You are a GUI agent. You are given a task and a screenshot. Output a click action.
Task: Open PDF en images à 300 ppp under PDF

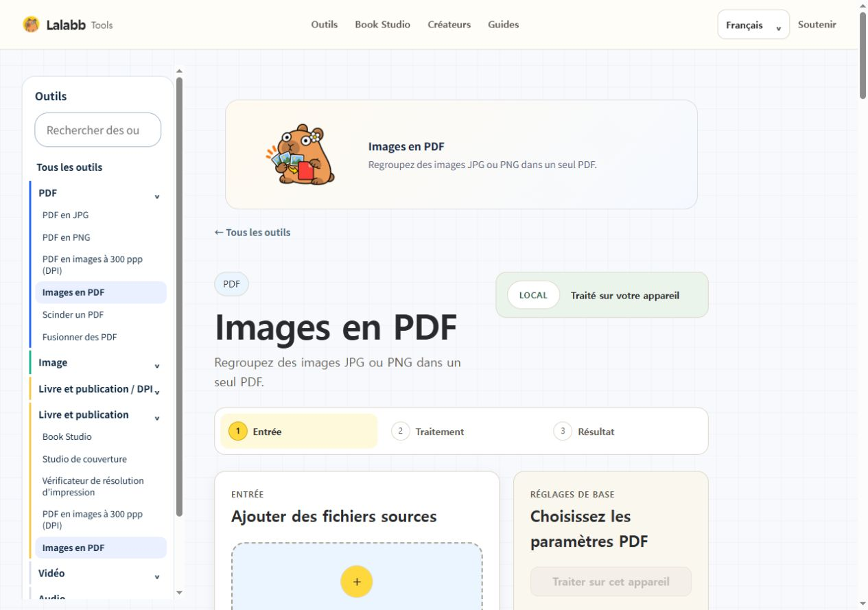click(101, 265)
